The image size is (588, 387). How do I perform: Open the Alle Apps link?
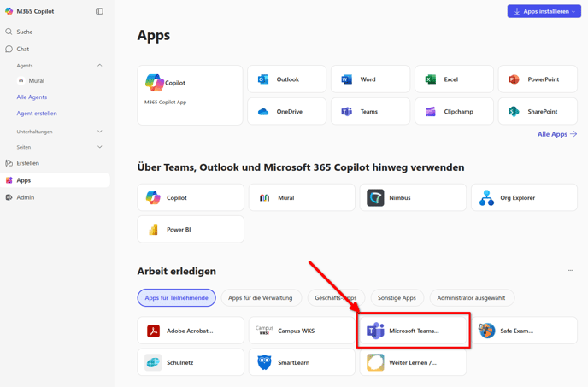pos(557,134)
